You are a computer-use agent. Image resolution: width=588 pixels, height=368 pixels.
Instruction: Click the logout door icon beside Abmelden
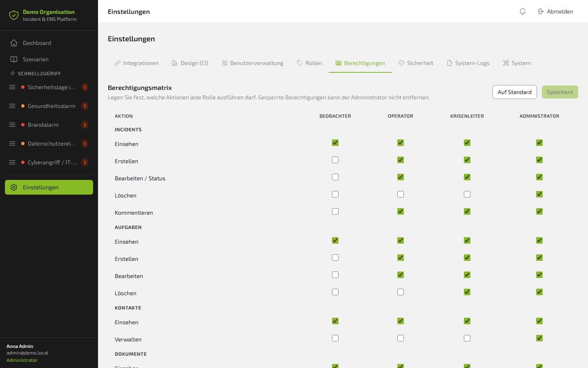coord(541,11)
